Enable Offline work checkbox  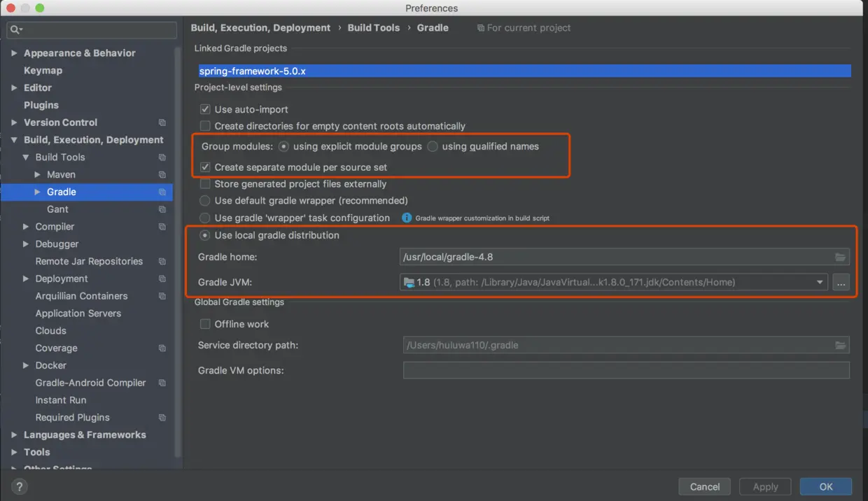[x=205, y=324]
